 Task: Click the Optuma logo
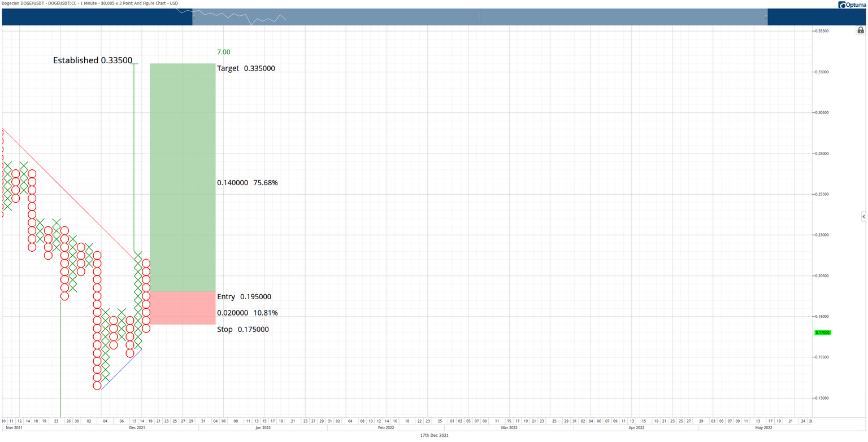click(852, 5)
